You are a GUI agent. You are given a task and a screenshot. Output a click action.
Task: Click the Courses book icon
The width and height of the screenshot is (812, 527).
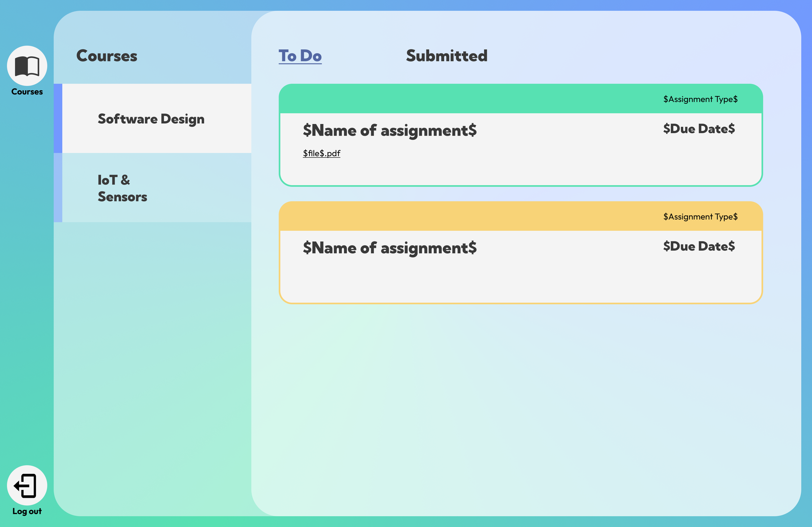pyautogui.click(x=27, y=66)
